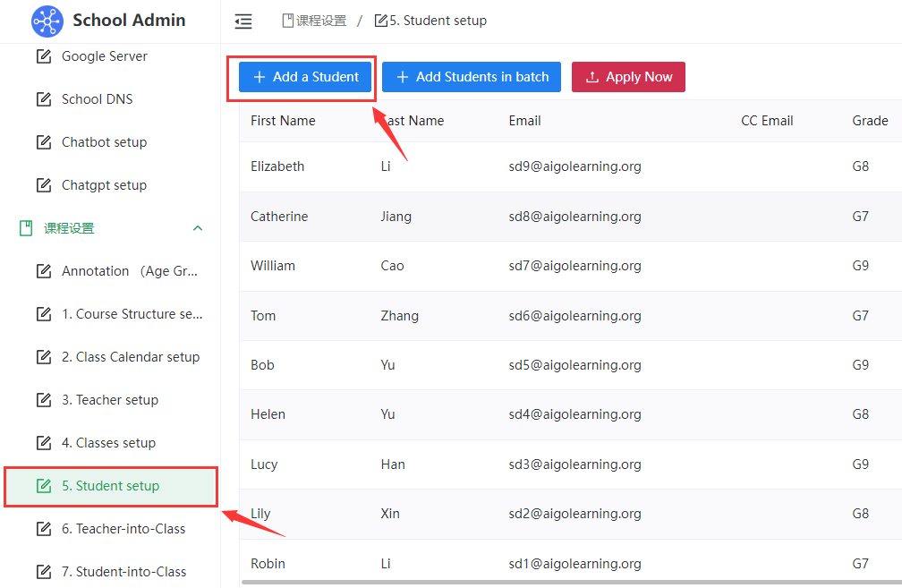Image resolution: width=902 pixels, height=588 pixels.
Task: Click the Add a Student button
Action: (305, 77)
